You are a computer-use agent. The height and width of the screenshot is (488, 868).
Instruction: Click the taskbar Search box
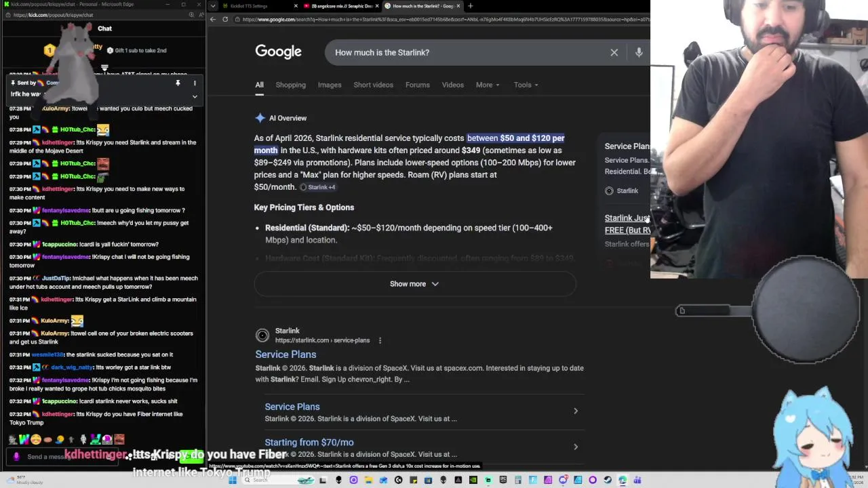(x=278, y=480)
